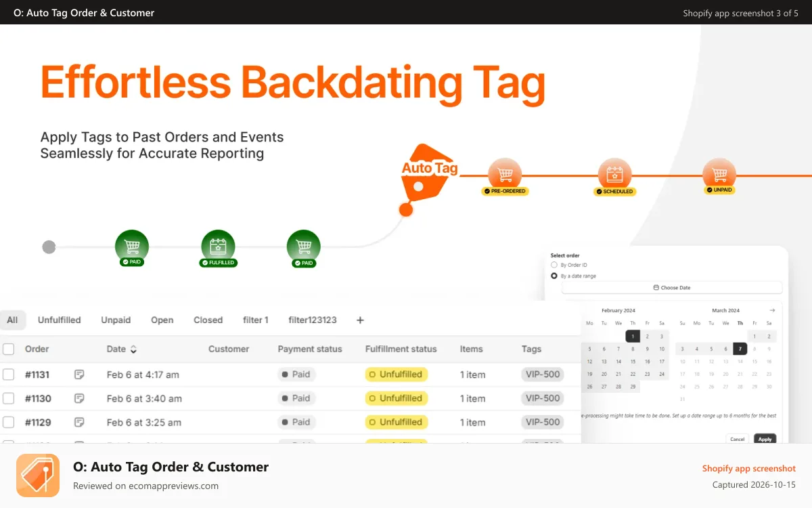Click the Order column header
812x508 pixels.
pyautogui.click(x=37, y=350)
